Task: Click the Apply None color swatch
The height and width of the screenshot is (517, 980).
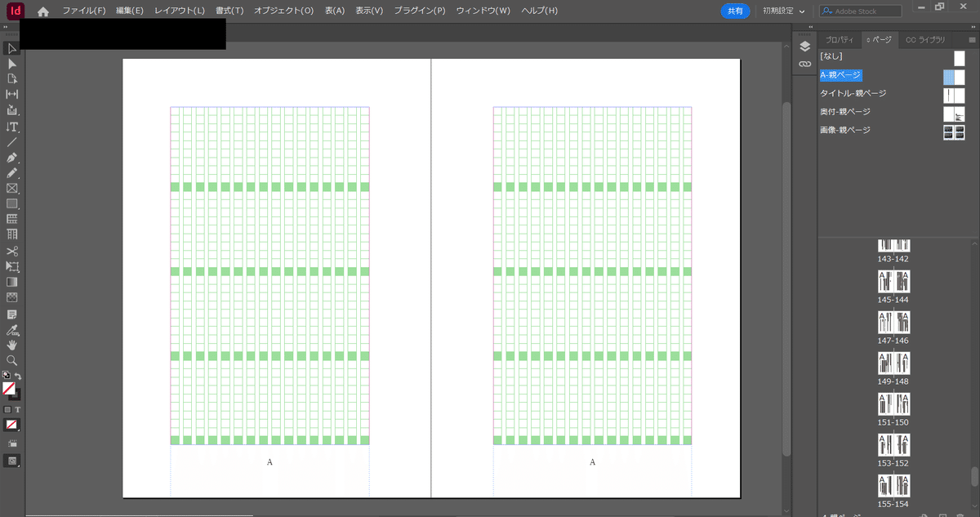Action: pyautogui.click(x=11, y=425)
